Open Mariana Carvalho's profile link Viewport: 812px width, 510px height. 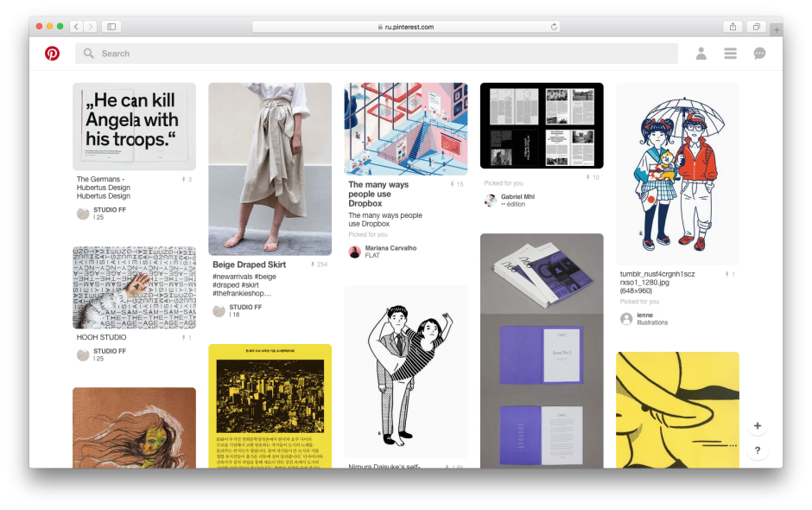tap(390, 248)
